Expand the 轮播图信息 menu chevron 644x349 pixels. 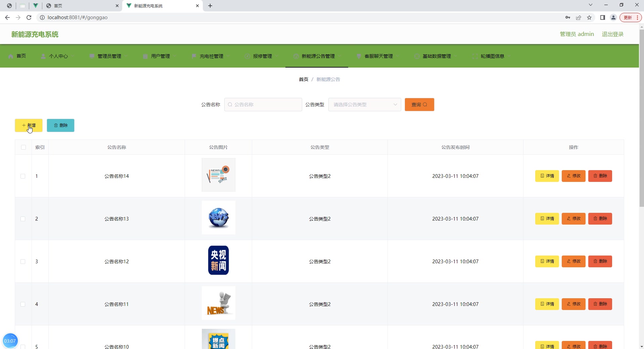509,56
